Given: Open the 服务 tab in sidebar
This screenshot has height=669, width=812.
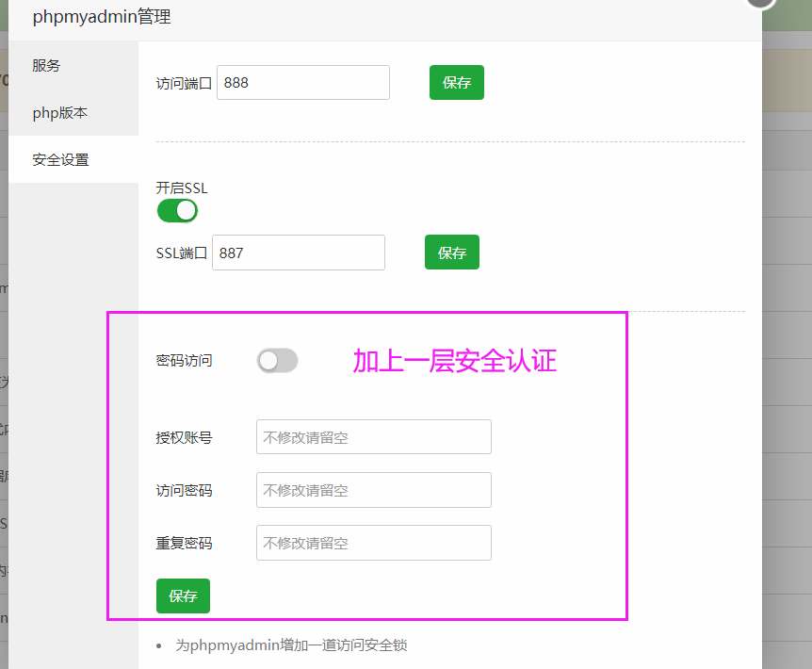Looking at the screenshot, I should point(73,65).
